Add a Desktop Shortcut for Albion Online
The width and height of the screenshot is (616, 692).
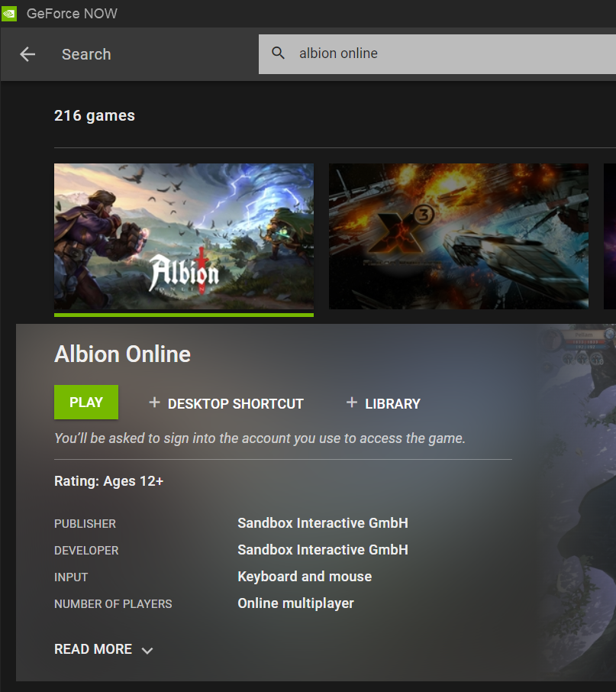tap(226, 403)
